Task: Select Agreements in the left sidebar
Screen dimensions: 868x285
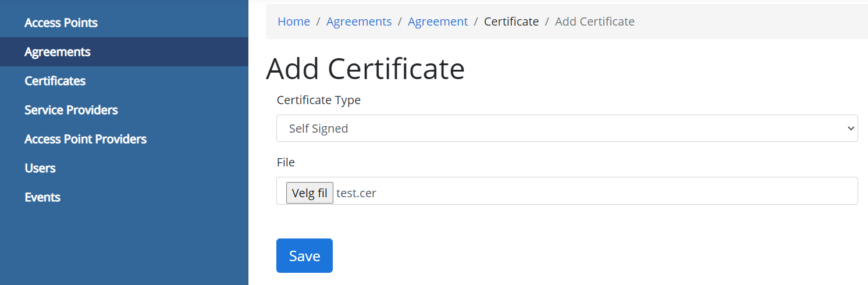Action: tap(58, 52)
